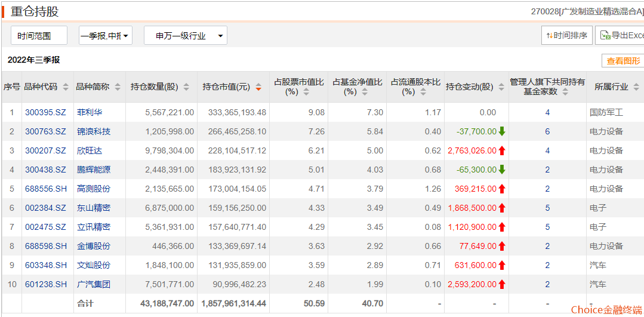This screenshot has width=644, height=317.
Task: Sort by 占流通股本比 column arrows
Action: pos(423,92)
